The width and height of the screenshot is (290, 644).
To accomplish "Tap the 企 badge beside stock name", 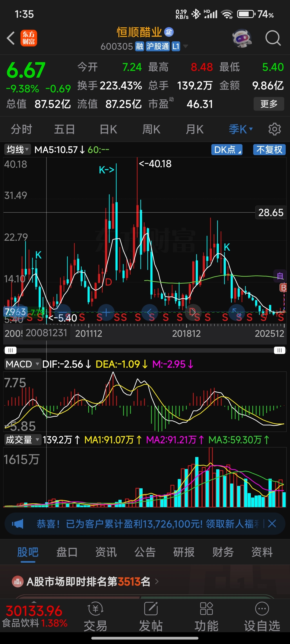I will [169, 32].
